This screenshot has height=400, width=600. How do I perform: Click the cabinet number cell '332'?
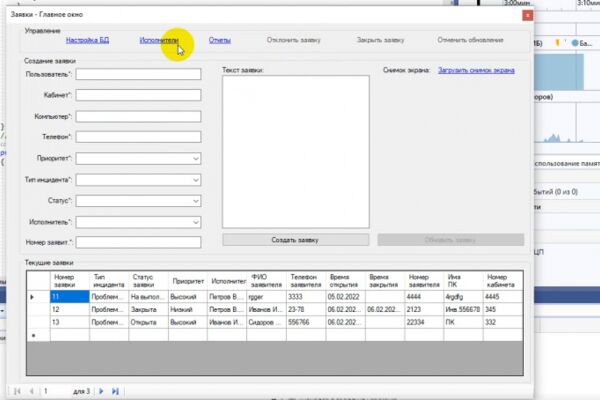point(503,322)
